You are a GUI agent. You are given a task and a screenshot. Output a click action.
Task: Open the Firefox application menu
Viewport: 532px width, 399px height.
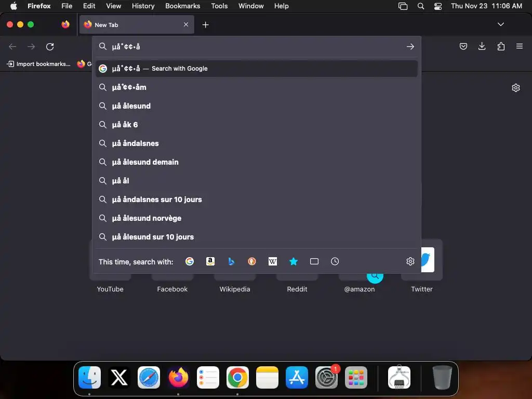(x=520, y=46)
